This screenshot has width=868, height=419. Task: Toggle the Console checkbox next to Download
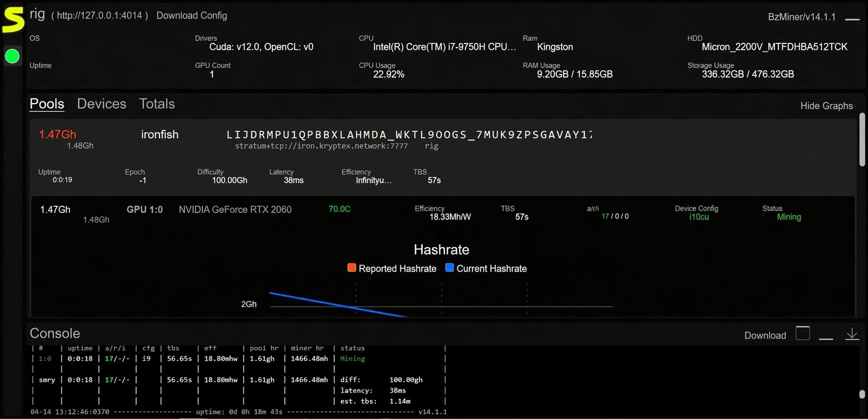803,333
